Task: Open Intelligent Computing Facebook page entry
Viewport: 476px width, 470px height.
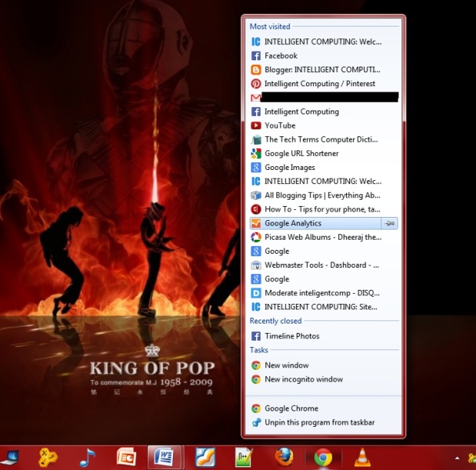Action: coord(324,111)
